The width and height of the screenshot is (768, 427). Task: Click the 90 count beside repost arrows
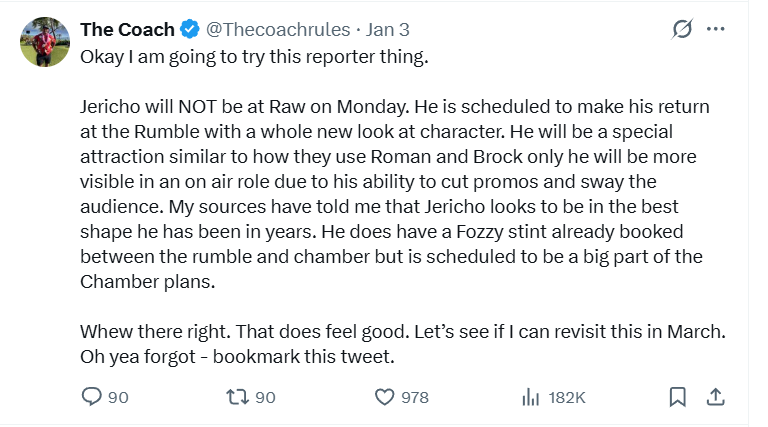265,397
